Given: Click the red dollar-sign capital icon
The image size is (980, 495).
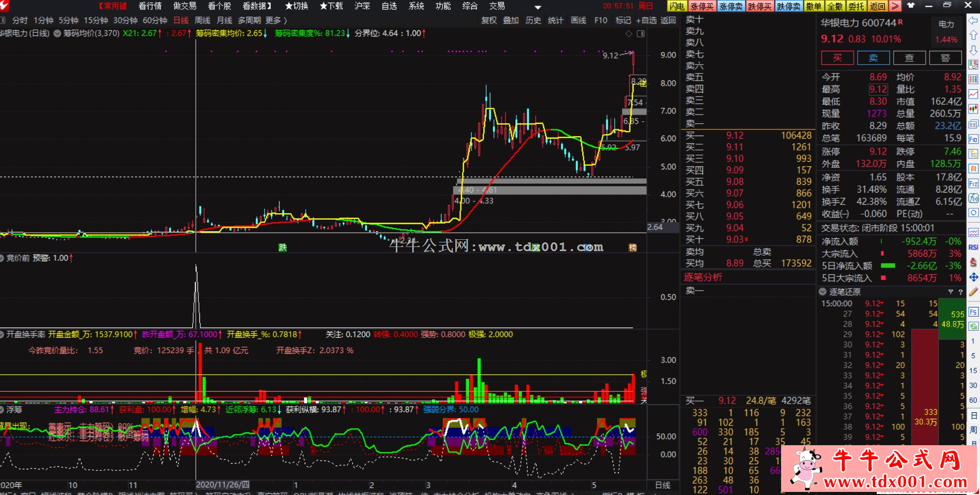Looking at the screenshot, I should (973, 262).
